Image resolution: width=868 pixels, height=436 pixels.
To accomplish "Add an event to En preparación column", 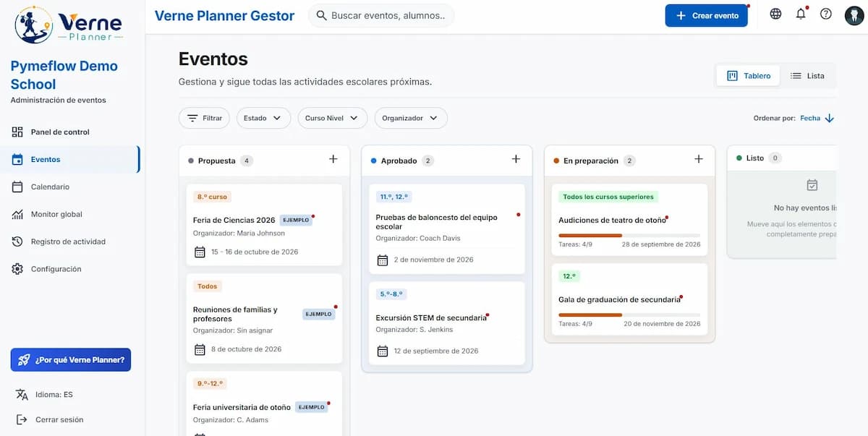I will pyautogui.click(x=699, y=159).
